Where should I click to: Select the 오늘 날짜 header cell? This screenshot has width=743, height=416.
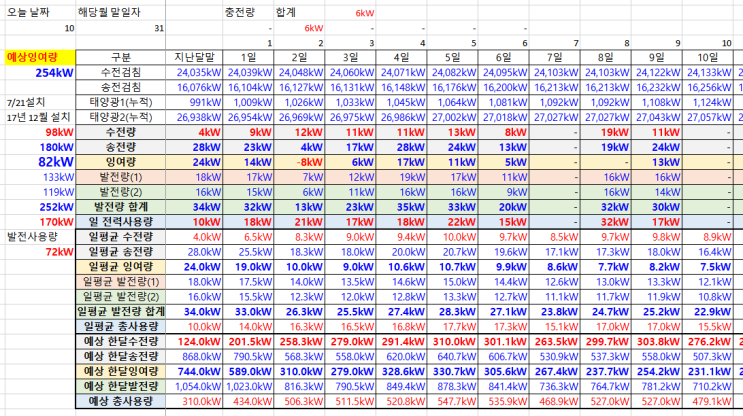pos(40,12)
